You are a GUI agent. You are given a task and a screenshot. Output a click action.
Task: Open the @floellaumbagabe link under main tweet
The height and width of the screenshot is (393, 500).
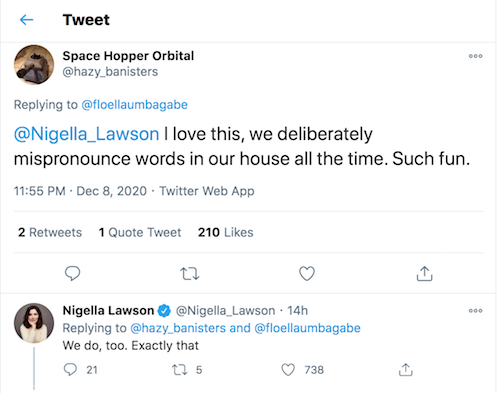pyautogui.click(x=134, y=105)
